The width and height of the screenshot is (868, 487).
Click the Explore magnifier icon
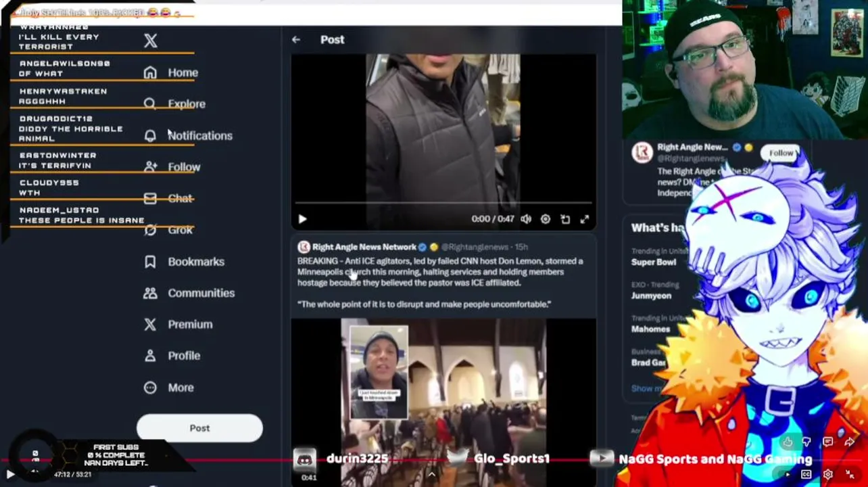150,103
